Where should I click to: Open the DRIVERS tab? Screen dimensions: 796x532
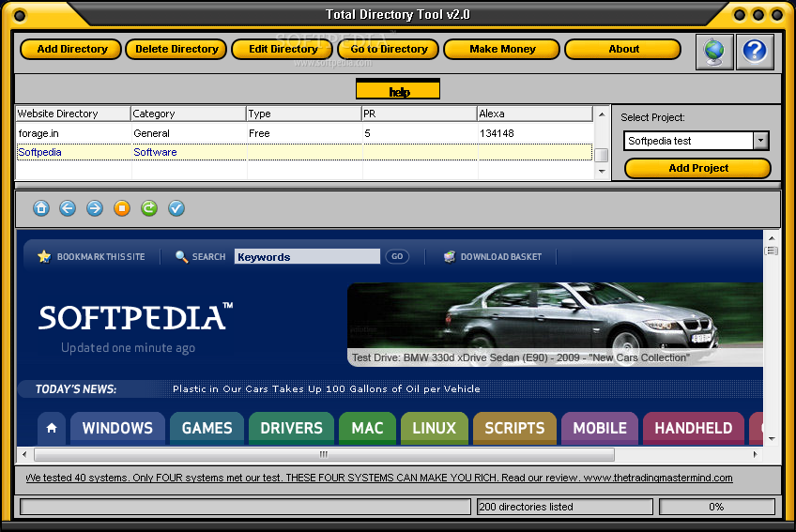(291, 429)
